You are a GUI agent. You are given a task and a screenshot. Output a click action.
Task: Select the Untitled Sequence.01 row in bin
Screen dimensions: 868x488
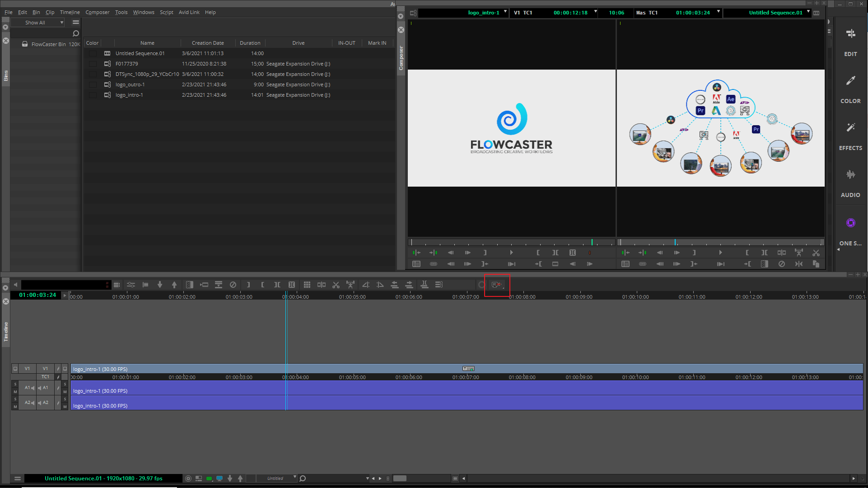point(239,53)
